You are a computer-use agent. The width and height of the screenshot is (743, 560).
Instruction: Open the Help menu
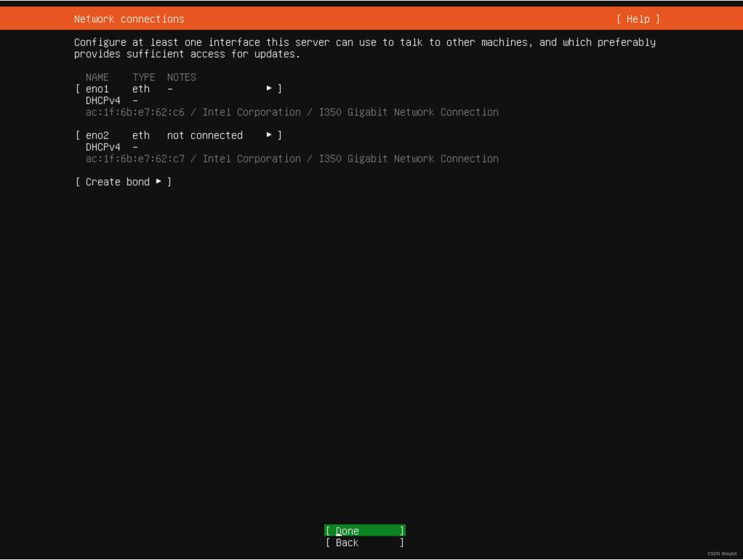tap(638, 19)
